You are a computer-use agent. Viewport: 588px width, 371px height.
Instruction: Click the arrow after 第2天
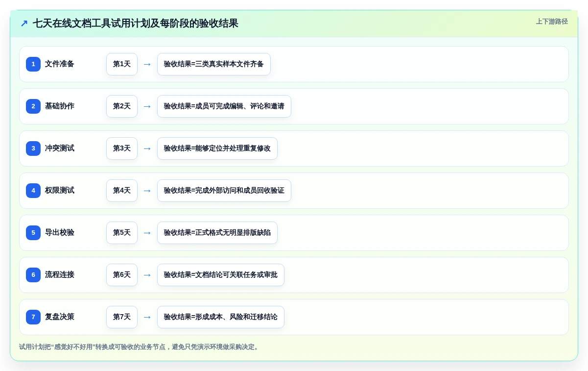(147, 106)
